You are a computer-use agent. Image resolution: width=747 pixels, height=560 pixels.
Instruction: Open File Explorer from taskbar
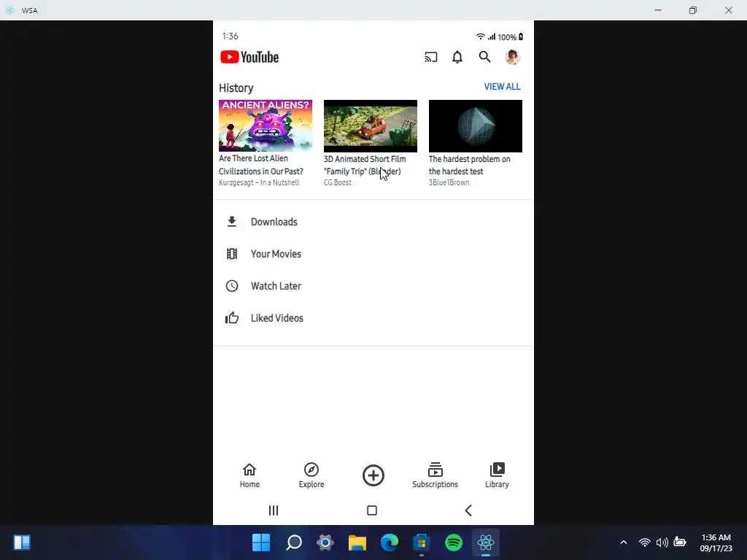[x=357, y=542]
